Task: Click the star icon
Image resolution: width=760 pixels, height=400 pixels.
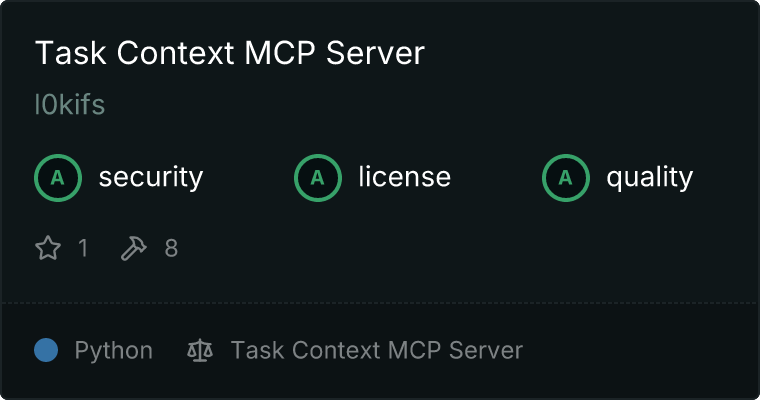Action: click(x=48, y=248)
